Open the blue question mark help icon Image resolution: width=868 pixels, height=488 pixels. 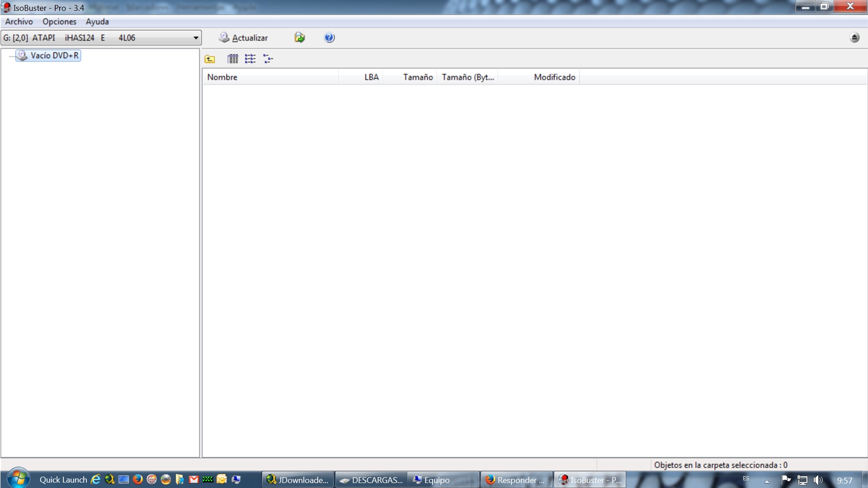pos(330,38)
